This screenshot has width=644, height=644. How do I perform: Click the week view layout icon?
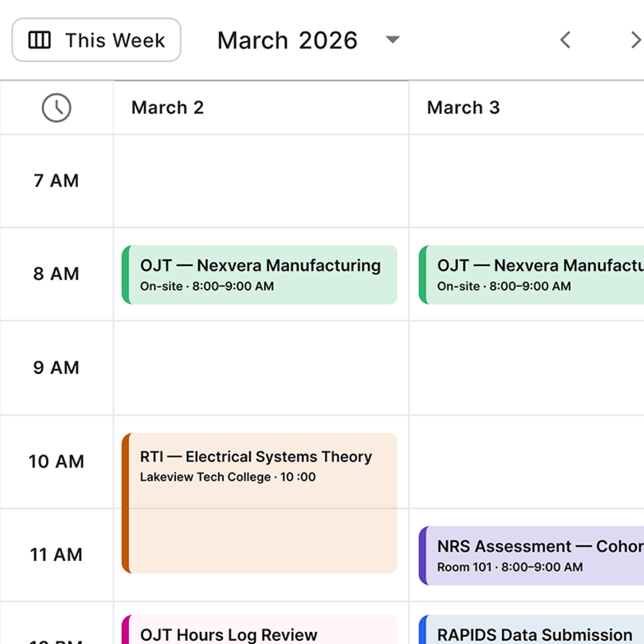41,40
